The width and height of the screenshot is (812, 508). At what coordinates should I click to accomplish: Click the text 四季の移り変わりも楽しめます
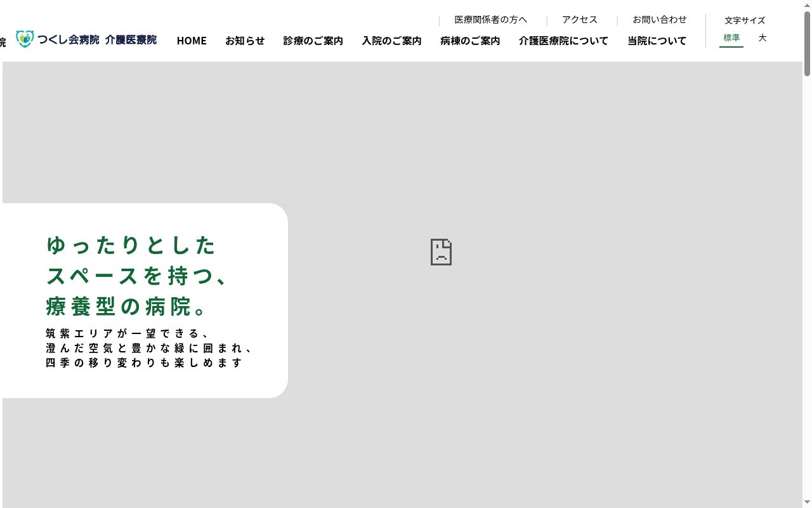(x=144, y=363)
